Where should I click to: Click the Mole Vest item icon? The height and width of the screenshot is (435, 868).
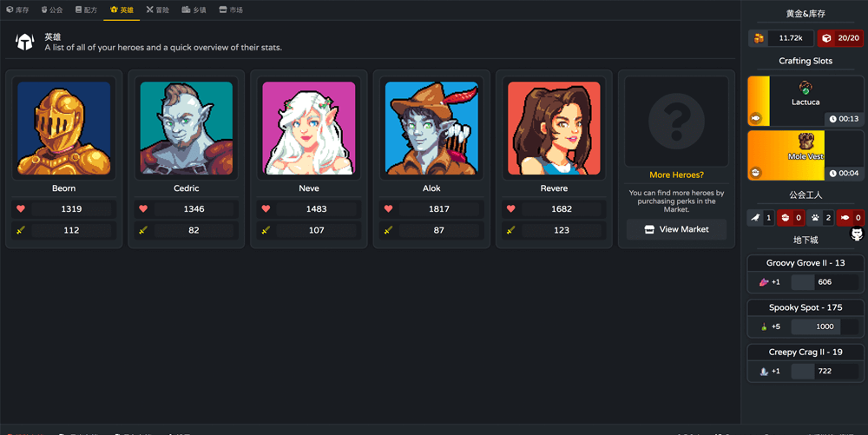coord(806,141)
